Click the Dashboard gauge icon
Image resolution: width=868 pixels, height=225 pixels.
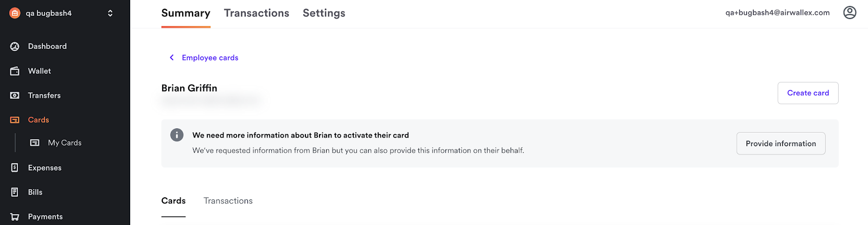tap(15, 47)
